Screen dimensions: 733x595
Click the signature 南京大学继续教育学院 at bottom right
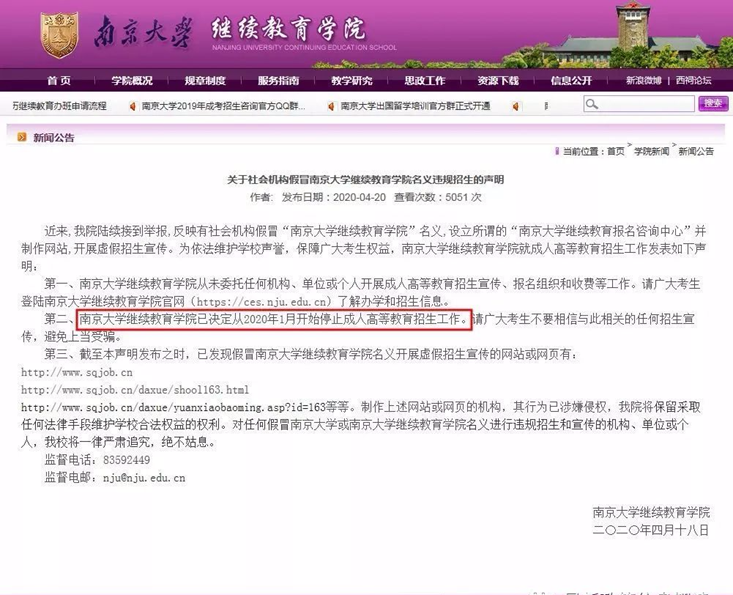[x=651, y=512]
